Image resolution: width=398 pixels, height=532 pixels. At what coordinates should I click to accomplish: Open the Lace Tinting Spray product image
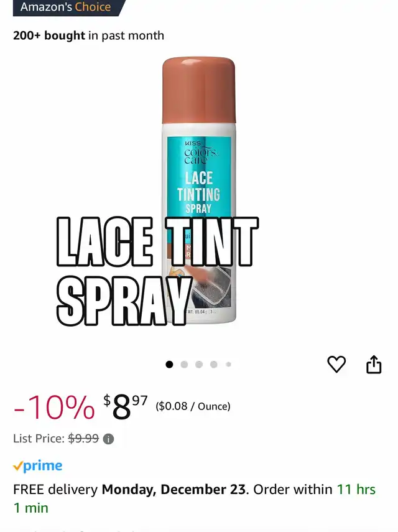[x=198, y=190]
